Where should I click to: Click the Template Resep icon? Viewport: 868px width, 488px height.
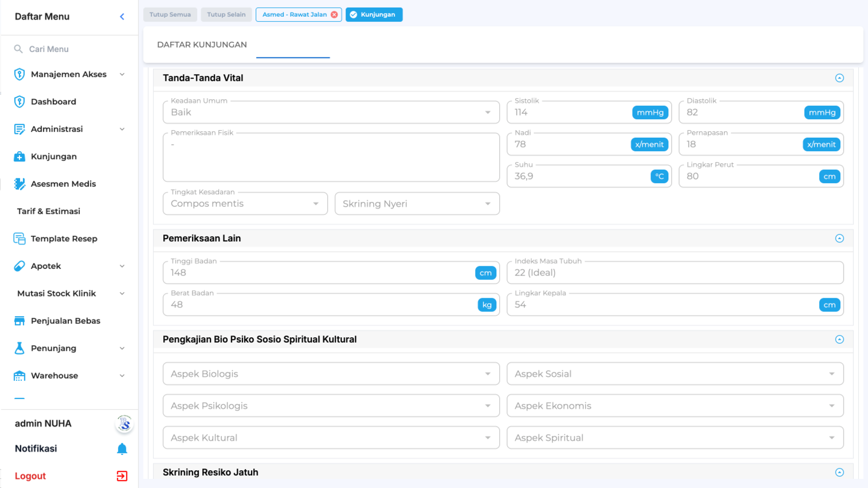20,239
